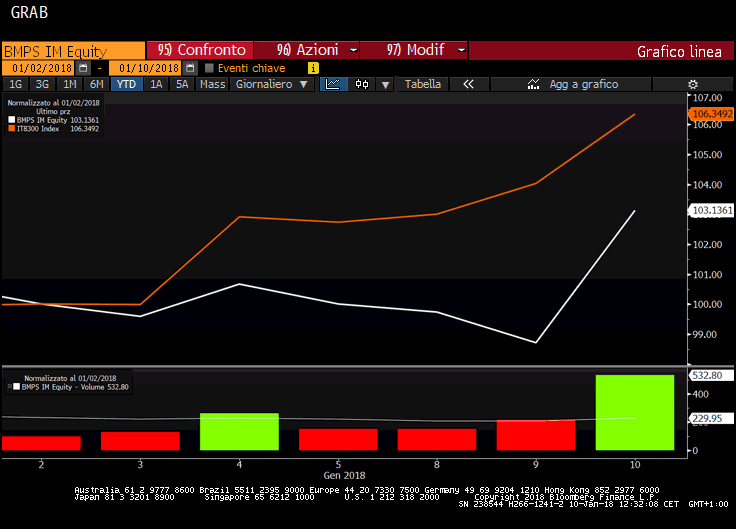The image size is (736, 529).
Task: Open the Modif dropdown menu
Action: [x=412, y=50]
